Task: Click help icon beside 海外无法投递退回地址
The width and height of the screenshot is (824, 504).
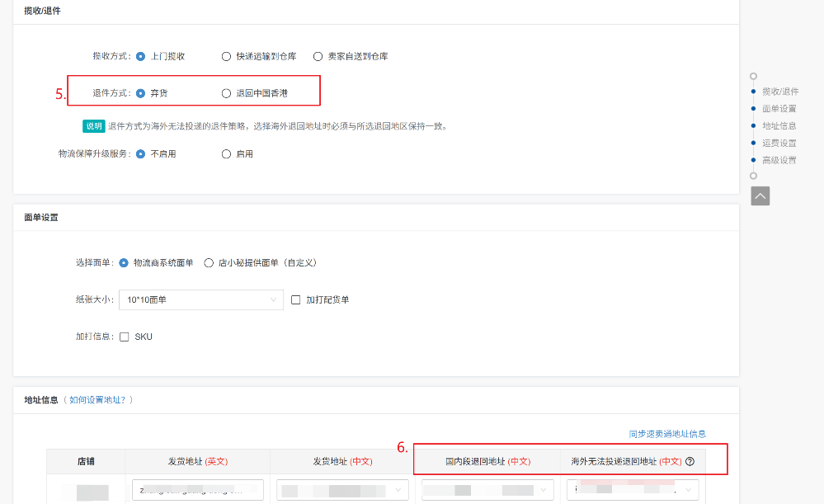Action: (x=690, y=461)
